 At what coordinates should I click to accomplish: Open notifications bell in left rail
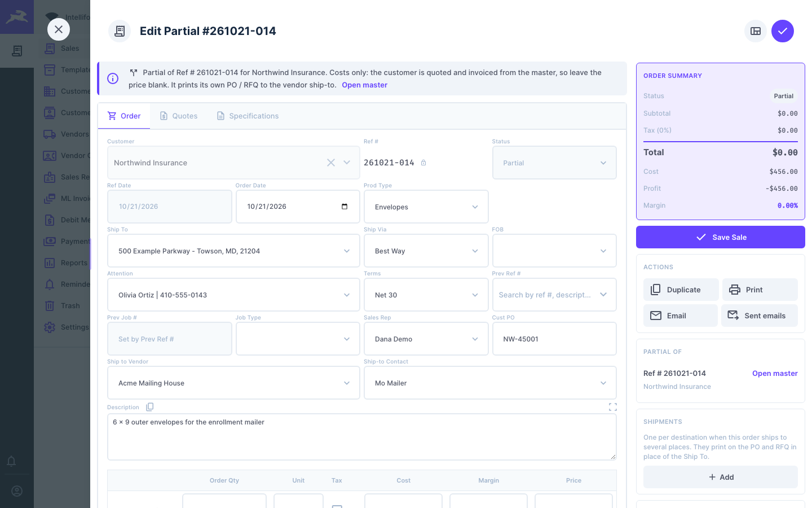point(11,461)
